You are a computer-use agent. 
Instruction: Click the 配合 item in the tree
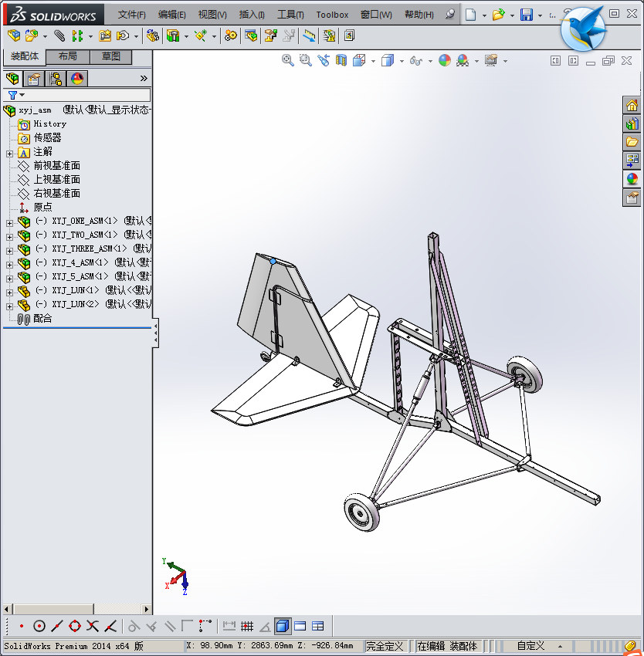41,319
